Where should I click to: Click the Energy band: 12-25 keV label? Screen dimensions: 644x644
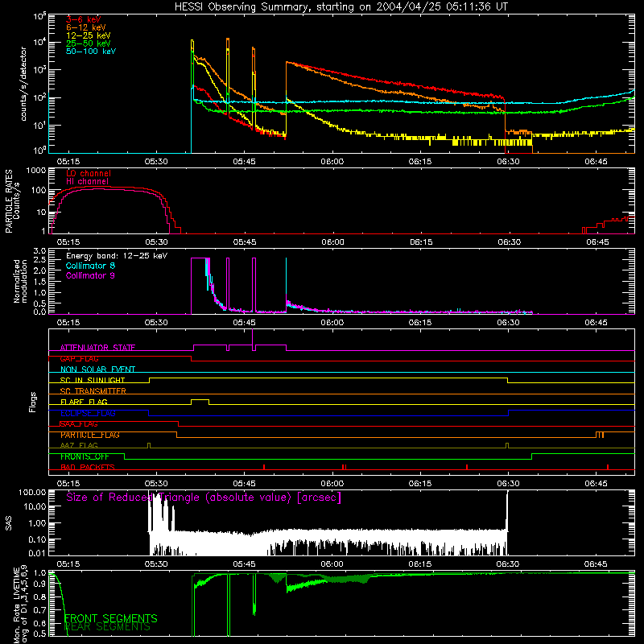coord(117,256)
